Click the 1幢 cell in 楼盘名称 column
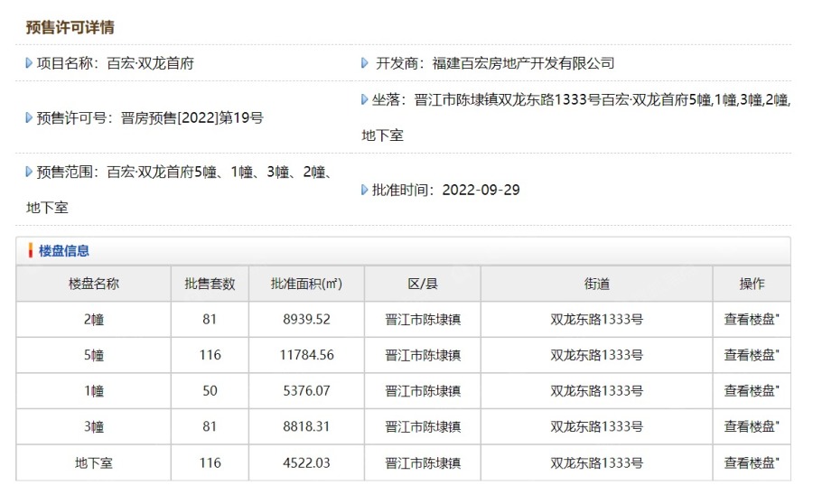 (x=94, y=391)
